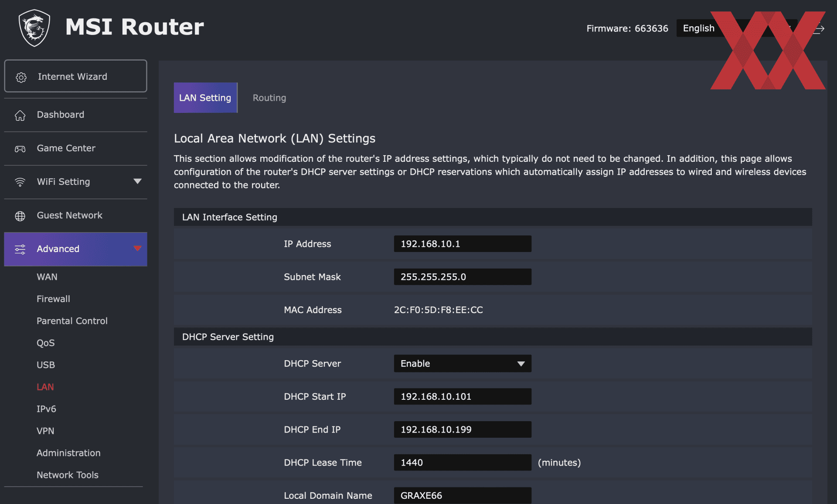
Task: Click the Firmware: 663636 text
Action: click(627, 28)
